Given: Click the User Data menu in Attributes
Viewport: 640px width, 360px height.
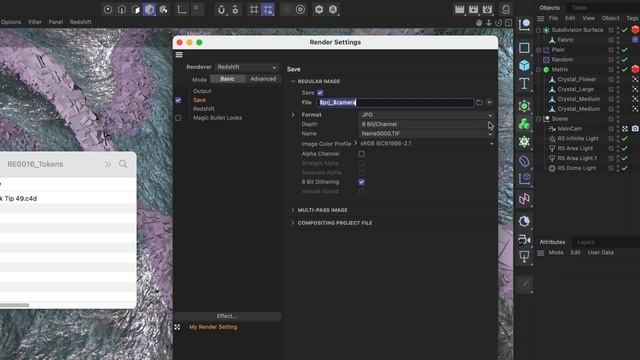Looking at the screenshot, I should 600,252.
